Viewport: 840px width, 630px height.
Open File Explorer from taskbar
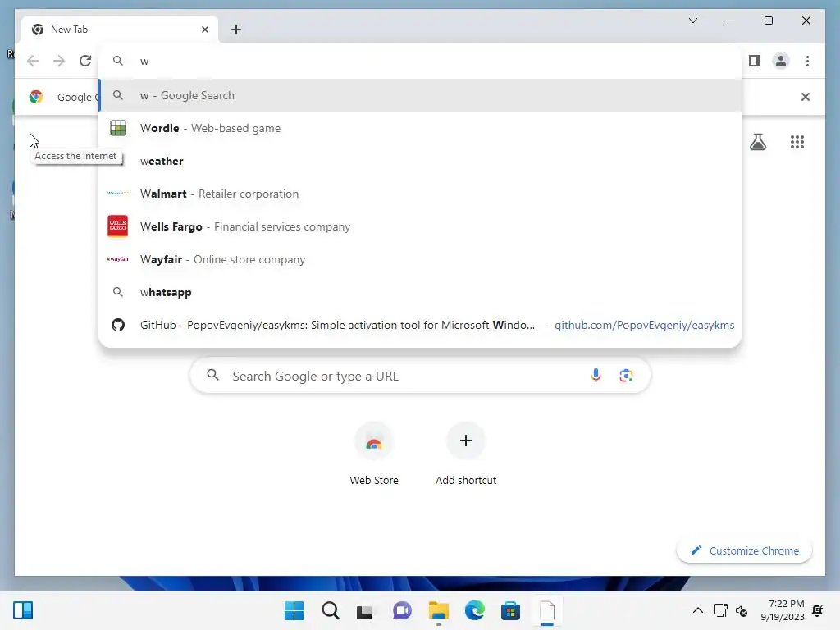click(x=438, y=610)
